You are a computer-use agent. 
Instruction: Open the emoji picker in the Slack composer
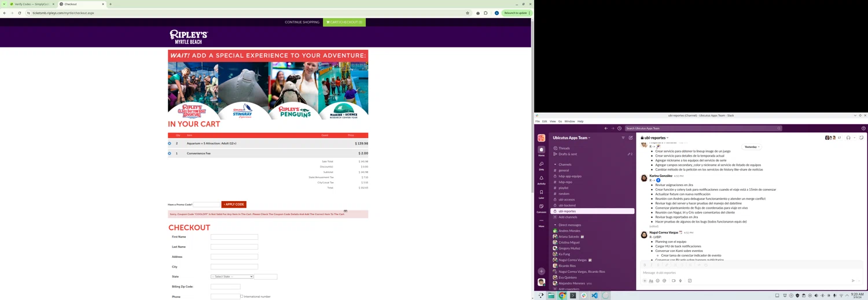(657, 281)
